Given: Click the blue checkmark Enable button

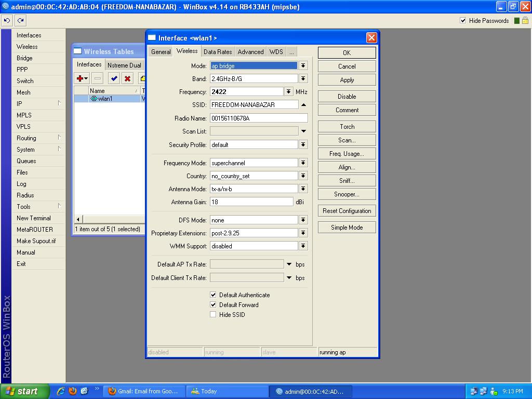Looking at the screenshot, I should [114, 78].
